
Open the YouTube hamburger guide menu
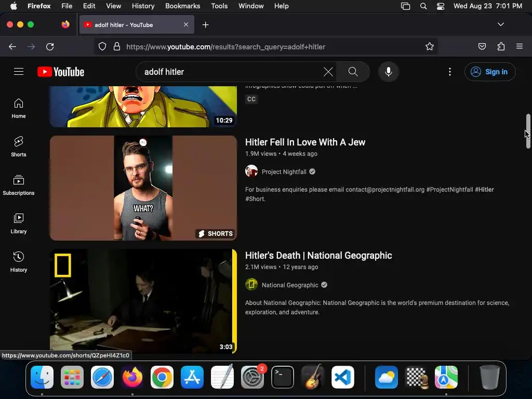19,72
